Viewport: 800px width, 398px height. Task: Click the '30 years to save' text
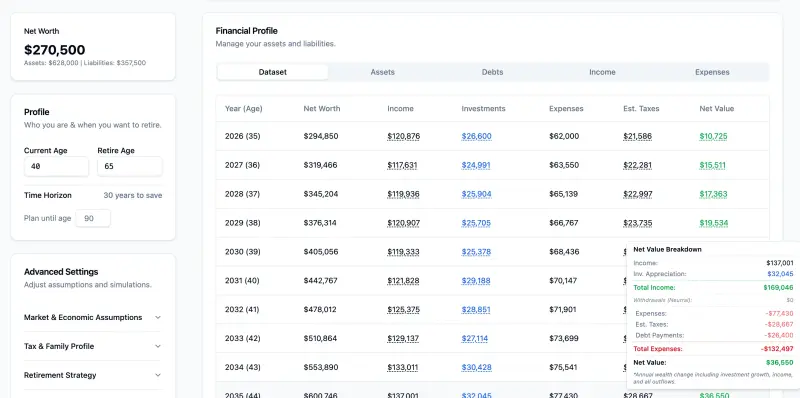point(133,195)
